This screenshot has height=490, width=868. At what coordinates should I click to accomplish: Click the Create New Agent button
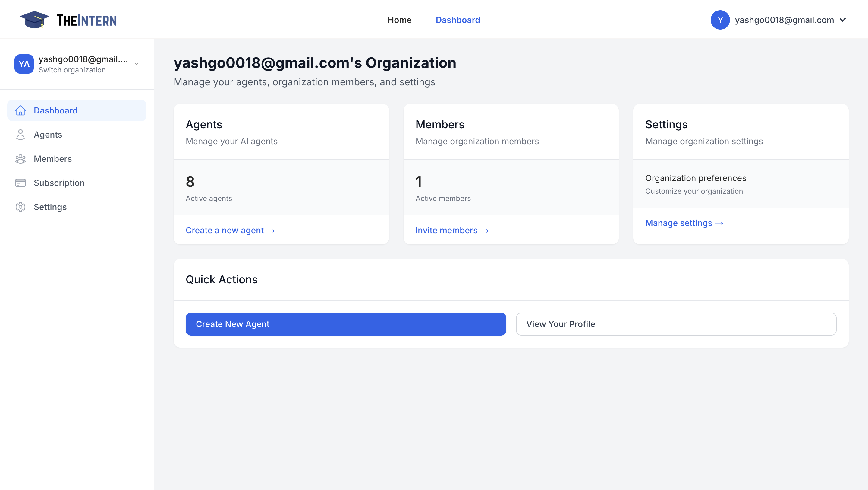pyautogui.click(x=345, y=324)
